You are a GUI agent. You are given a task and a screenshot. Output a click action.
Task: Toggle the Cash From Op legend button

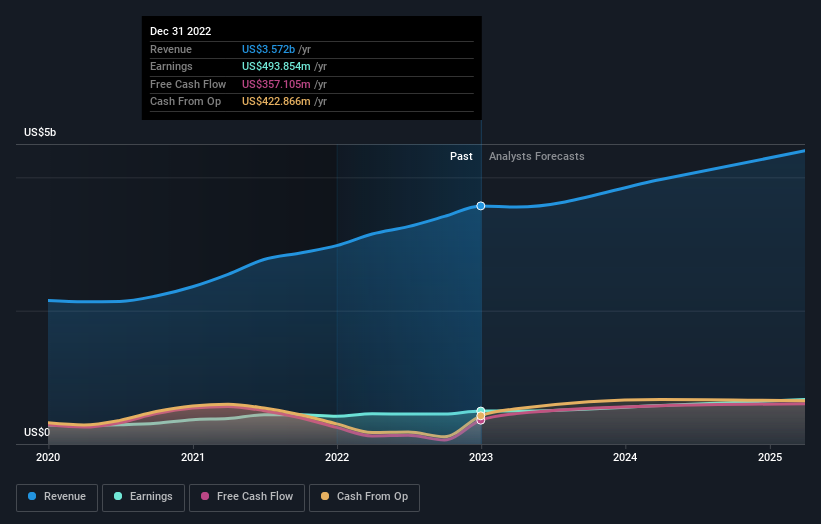364,497
